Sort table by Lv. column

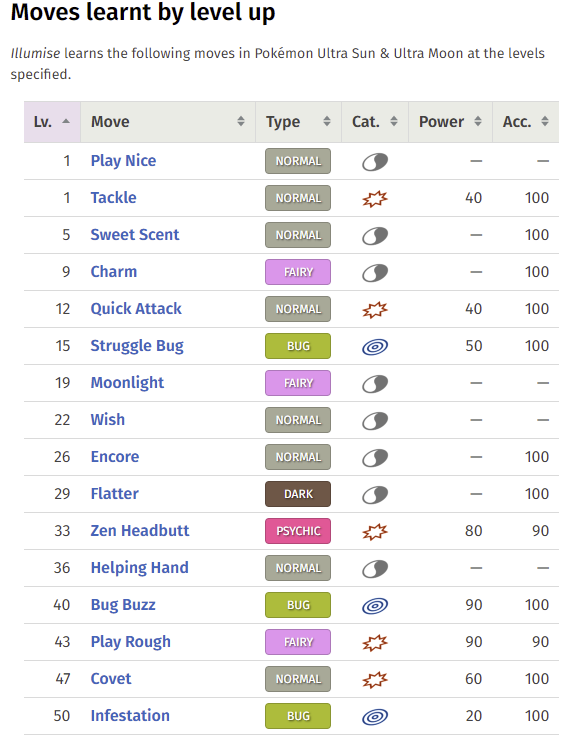click(x=52, y=122)
